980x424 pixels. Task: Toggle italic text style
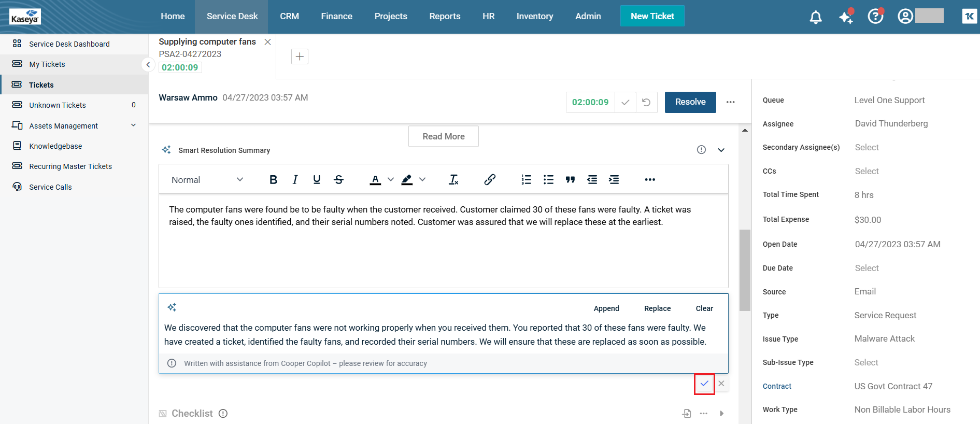coord(295,179)
